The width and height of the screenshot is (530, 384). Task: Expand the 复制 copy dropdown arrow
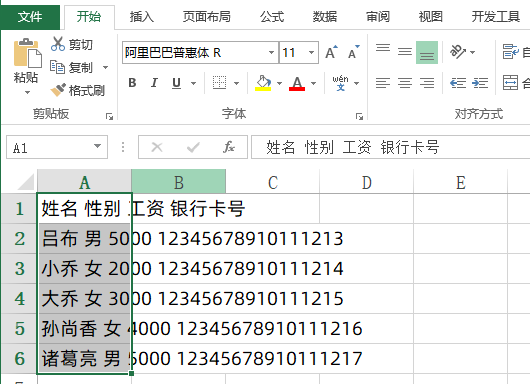tap(105, 67)
